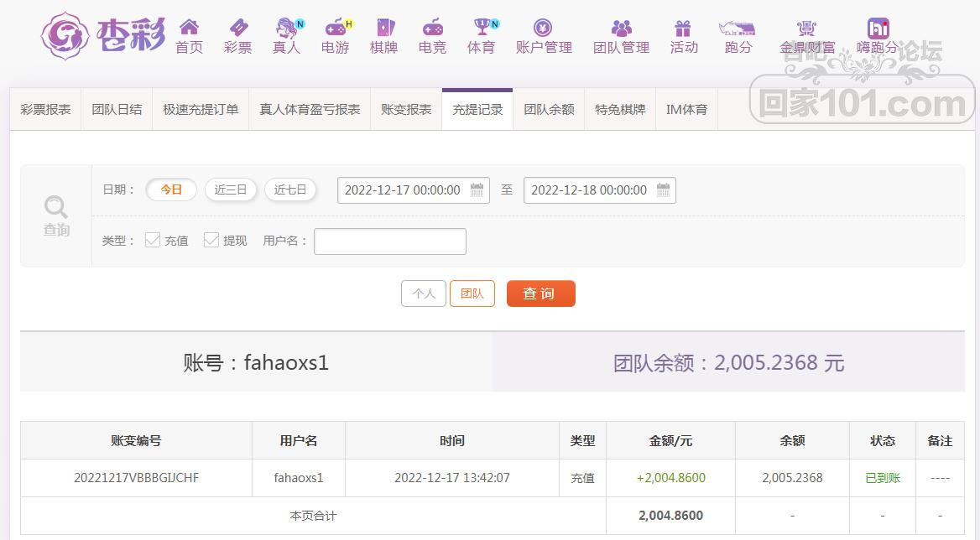Toggle the 充值 checkbox
Viewport: 980px width, 540px height.
point(153,241)
